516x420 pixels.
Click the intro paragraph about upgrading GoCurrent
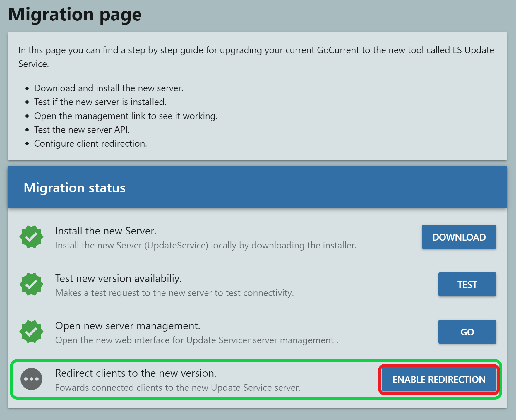[256, 57]
